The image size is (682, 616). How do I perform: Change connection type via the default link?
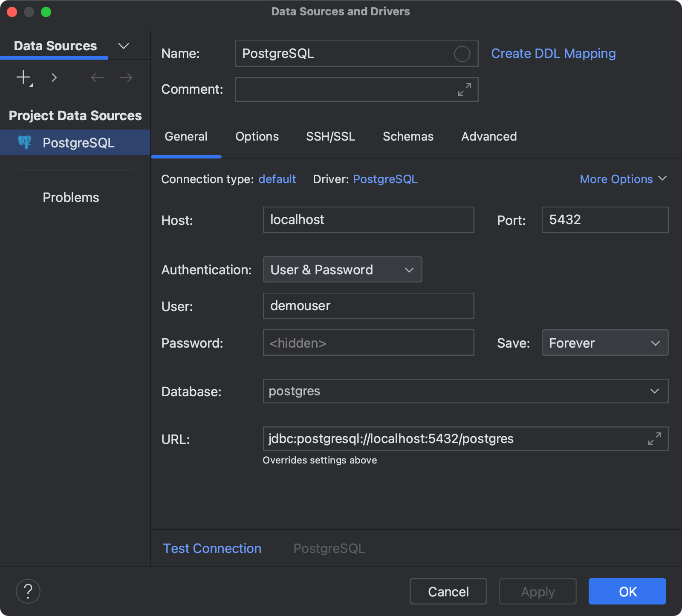coord(277,179)
